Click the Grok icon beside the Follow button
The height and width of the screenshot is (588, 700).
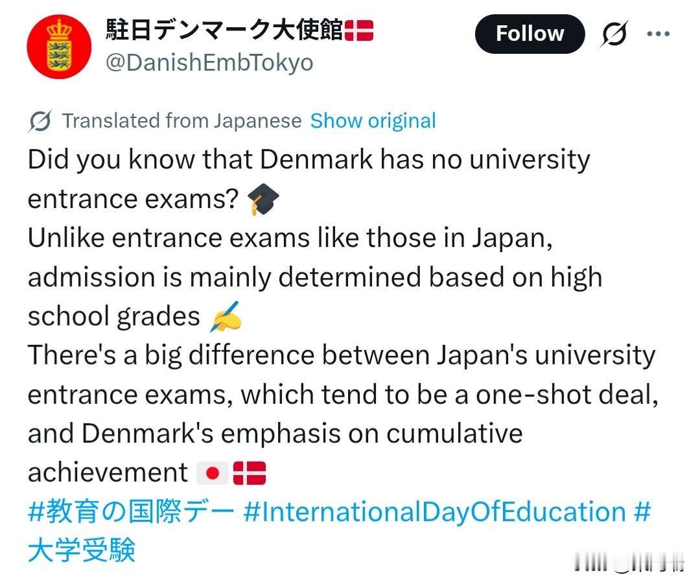[612, 33]
